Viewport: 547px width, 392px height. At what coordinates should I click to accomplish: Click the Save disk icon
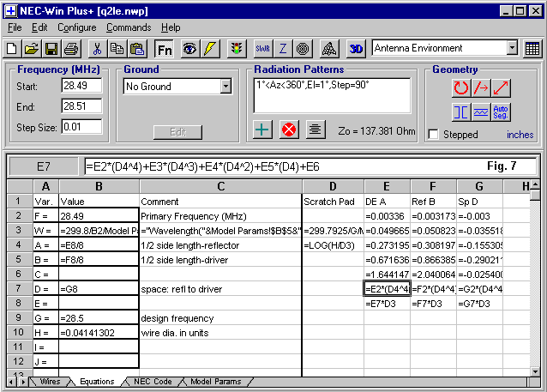[x=51, y=49]
